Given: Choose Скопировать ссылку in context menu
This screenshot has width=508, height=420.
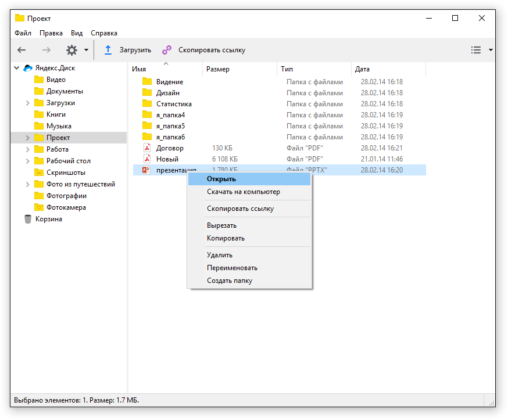Looking at the screenshot, I should pos(249,209).
